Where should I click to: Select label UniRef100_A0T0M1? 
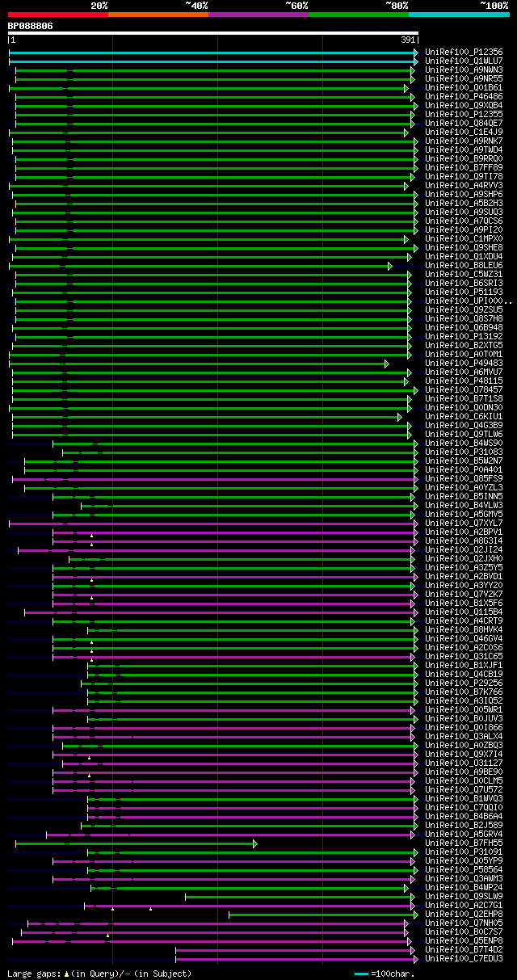point(464,354)
